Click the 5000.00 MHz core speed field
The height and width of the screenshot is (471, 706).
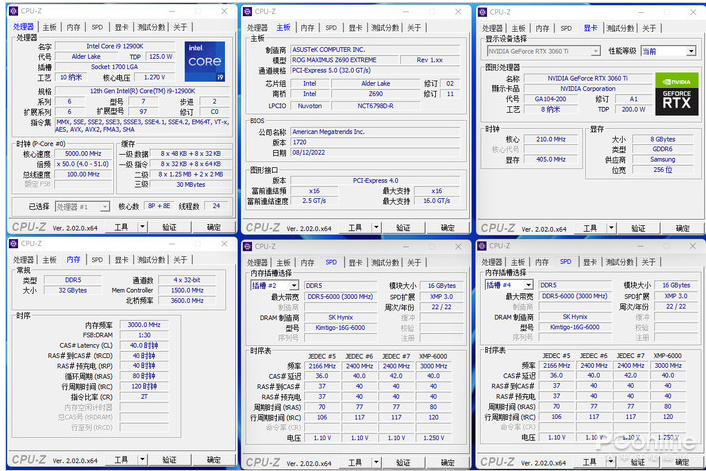(x=83, y=154)
